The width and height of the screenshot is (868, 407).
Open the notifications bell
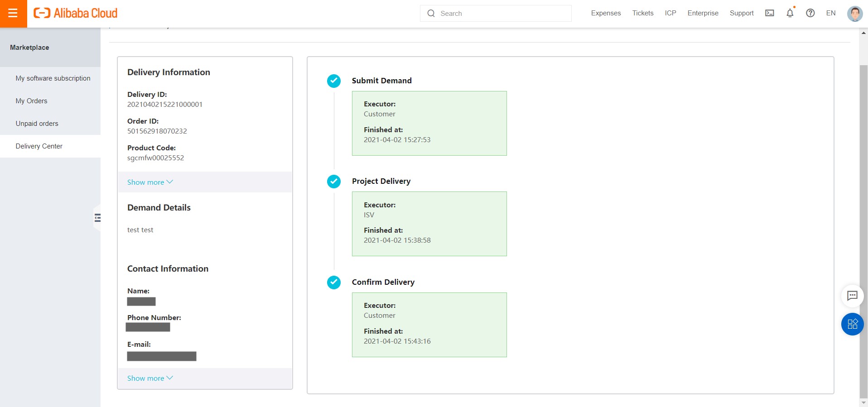[790, 13]
